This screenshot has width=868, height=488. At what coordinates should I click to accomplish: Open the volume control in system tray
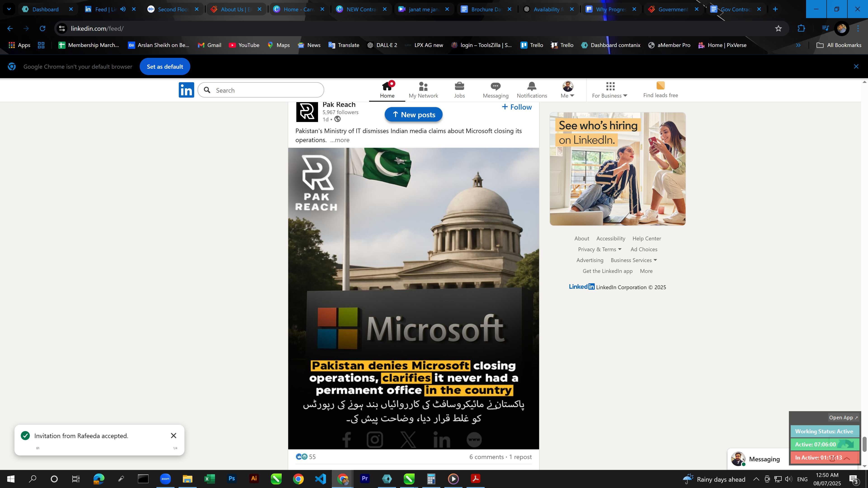[788, 479]
